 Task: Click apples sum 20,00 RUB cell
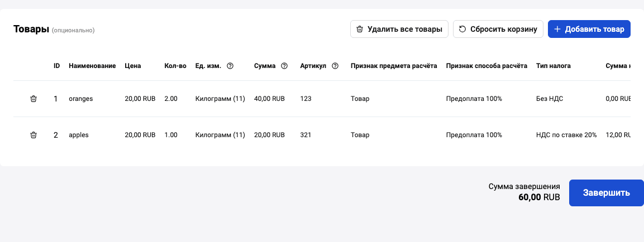269,135
